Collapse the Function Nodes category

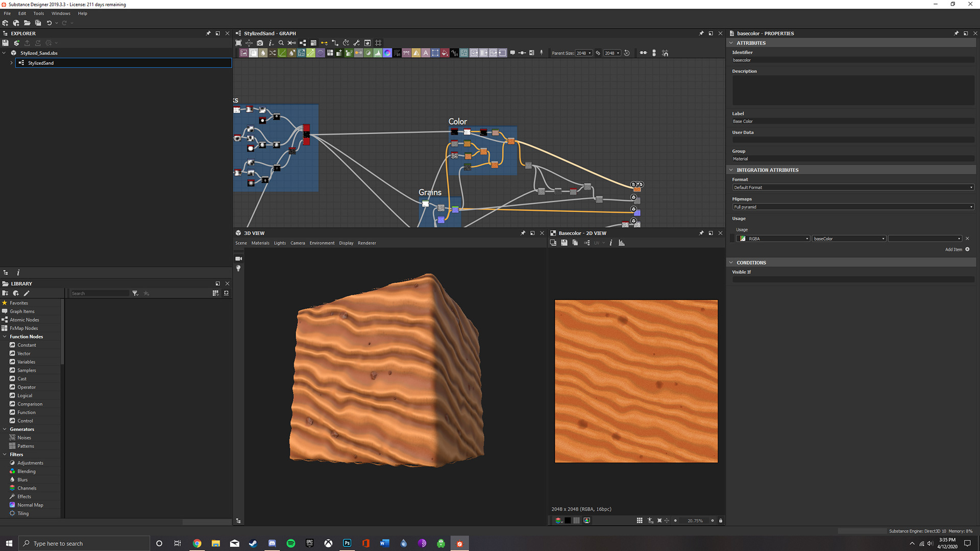pyautogui.click(x=5, y=337)
